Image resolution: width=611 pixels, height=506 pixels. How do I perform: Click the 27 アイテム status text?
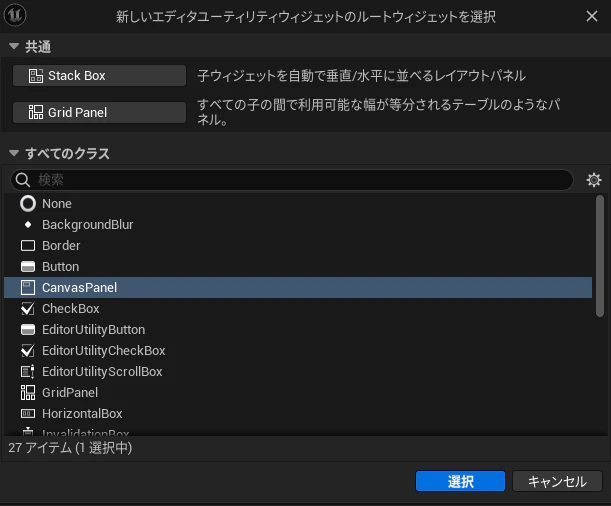click(70, 448)
